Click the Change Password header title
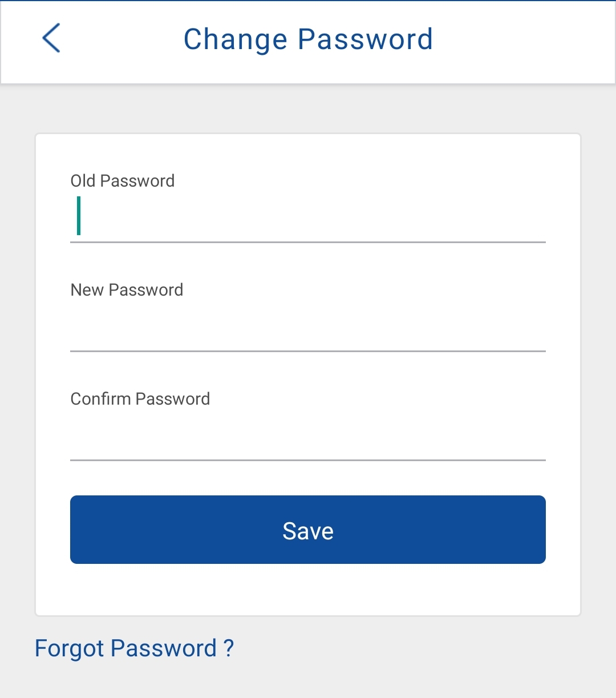The width and height of the screenshot is (616, 698). [308, 39]
